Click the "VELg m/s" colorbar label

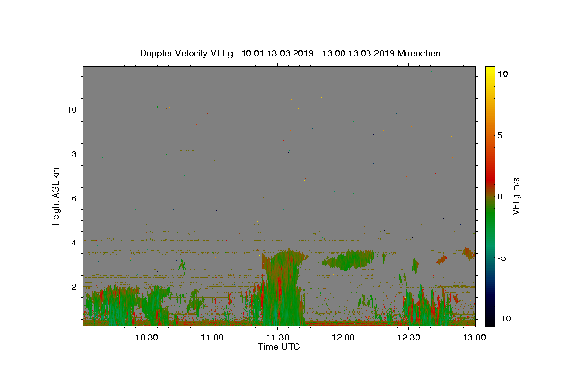[x=515, y=196]
